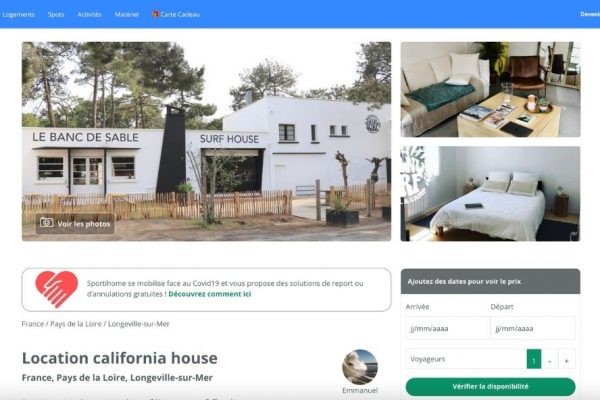The image size is (600, 400).
Task: Open the main surf house photo
Action: click(x=207, y=141)
